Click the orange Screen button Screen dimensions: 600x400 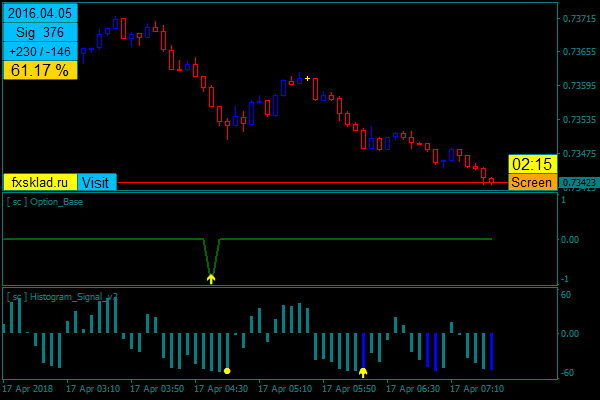532,182
